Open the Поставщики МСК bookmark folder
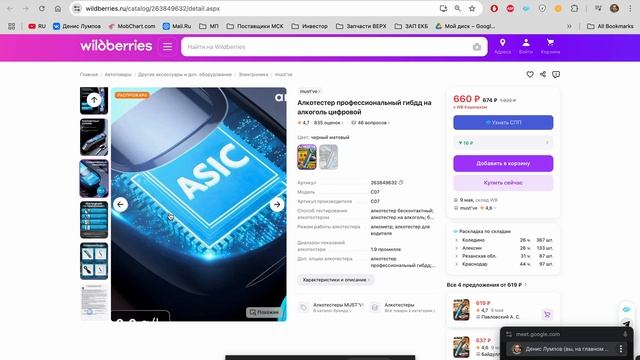640x360 pixels. [x=255, y=26]
